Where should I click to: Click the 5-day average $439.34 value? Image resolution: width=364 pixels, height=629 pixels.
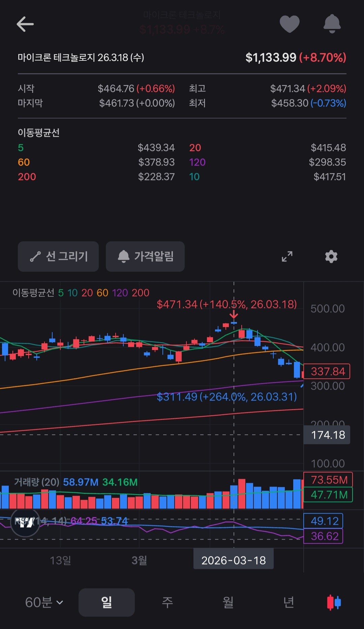(156, 147)
